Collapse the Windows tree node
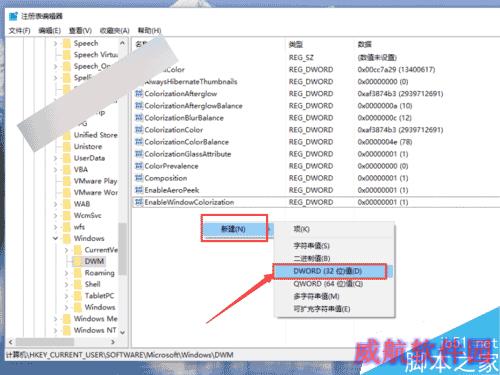500x375 pixels. (x=55, y=238)
